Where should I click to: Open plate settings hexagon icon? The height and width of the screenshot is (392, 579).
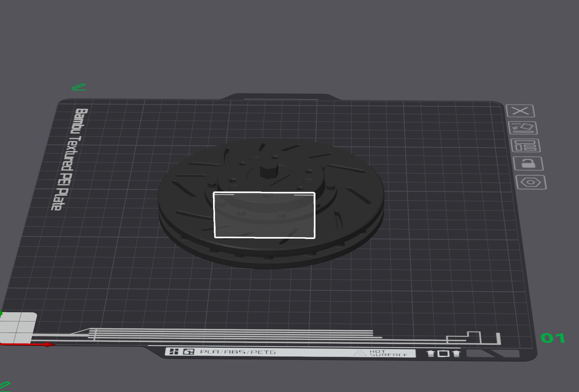tap(531, 182)
